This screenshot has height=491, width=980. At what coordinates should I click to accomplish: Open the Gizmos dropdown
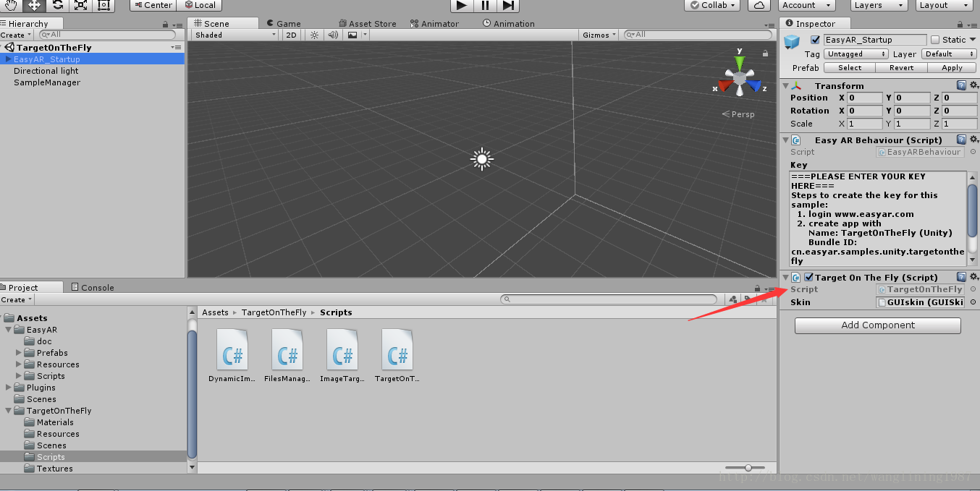point(599,35)
